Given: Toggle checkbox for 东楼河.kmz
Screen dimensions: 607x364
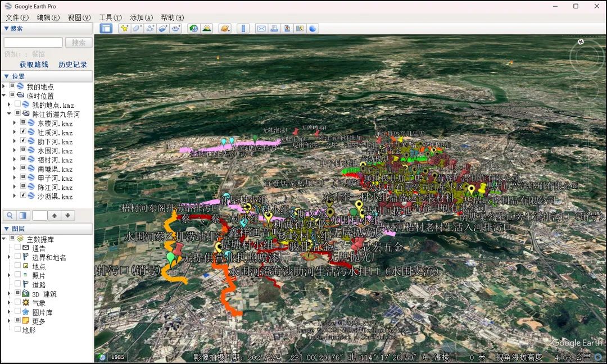Looking at the screenshot, I should coord(23,122).
